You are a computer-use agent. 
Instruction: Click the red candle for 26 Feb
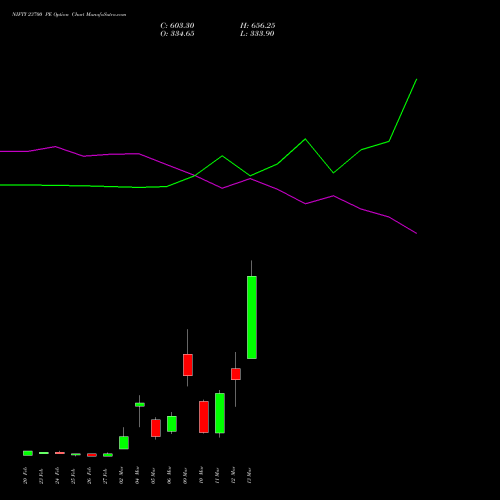click(x=92, y=455)
